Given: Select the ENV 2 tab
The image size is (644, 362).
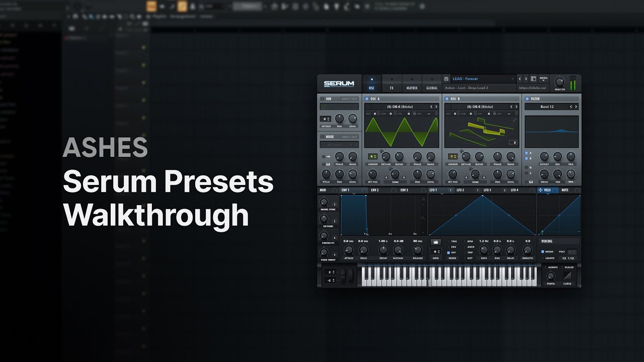Looking at the screenshot, I should pyautogui.click(x=383, y=190).
